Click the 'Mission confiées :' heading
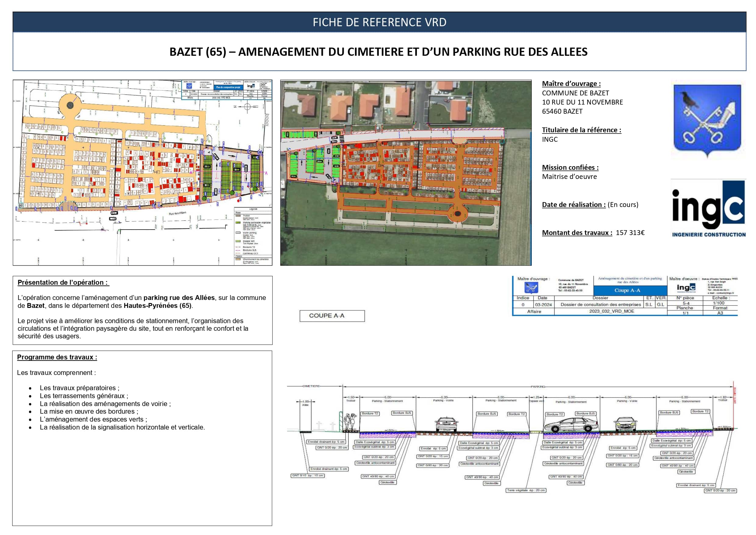Screen dimensions: 756x535 570,167
